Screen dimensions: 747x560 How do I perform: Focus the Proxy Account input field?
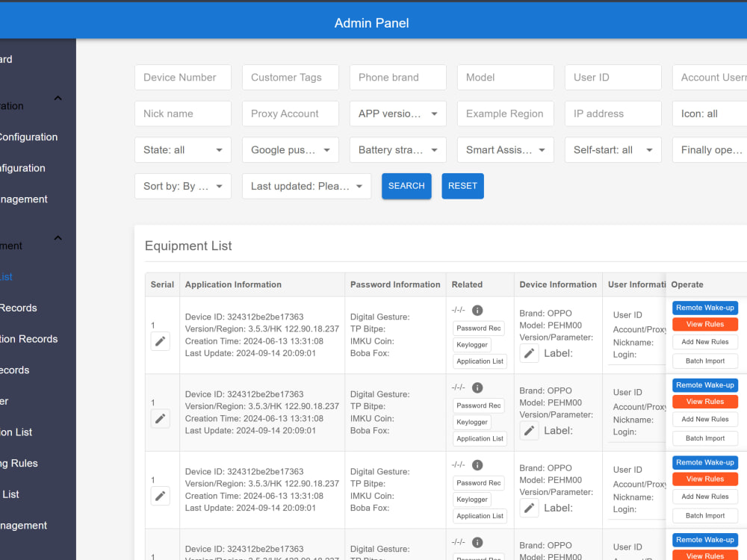tap(291, 113)
